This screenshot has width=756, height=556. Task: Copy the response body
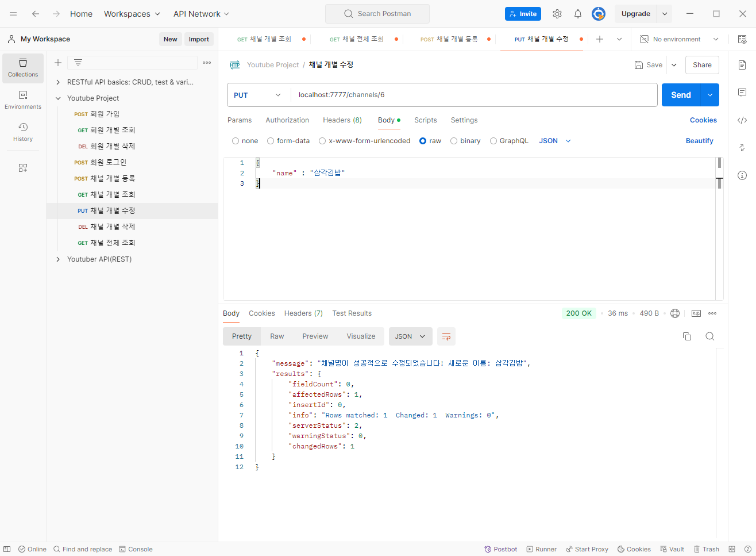687,336
